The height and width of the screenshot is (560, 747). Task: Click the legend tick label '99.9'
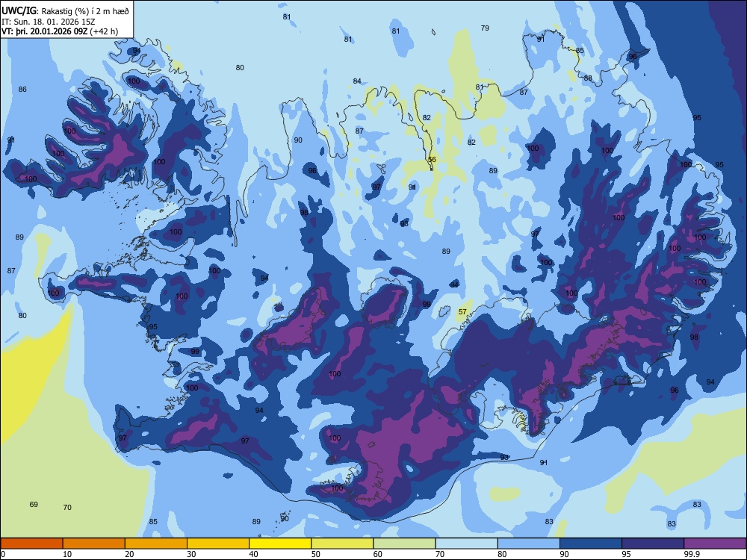[692, 554]
